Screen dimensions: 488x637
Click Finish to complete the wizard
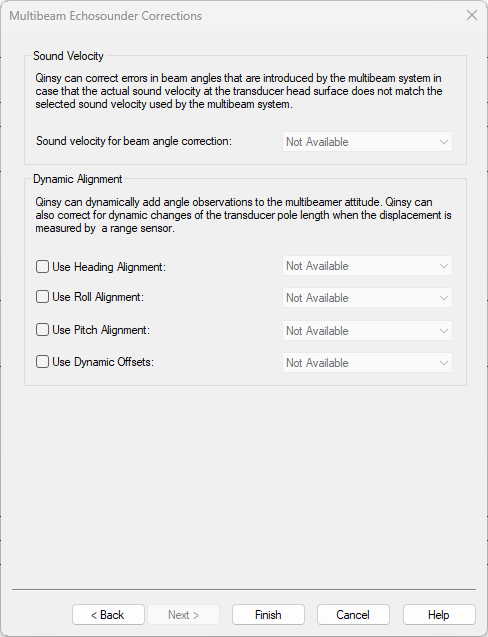tap(268, 615)
